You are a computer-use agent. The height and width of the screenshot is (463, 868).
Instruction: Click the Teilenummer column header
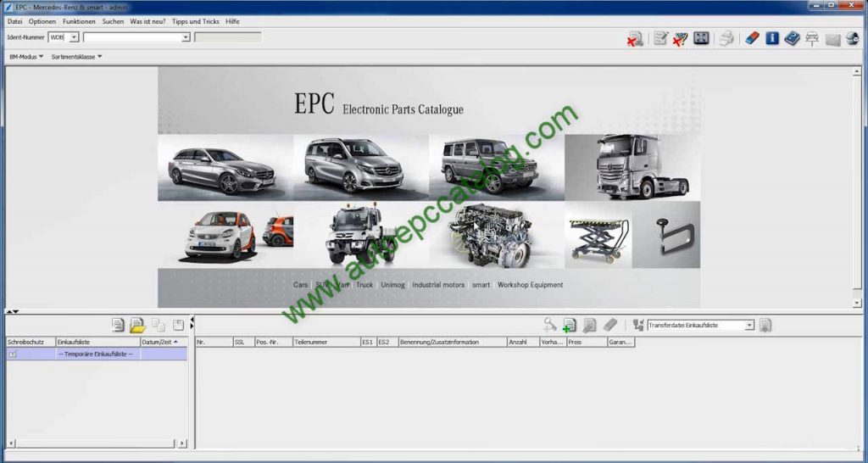point(325,342)
